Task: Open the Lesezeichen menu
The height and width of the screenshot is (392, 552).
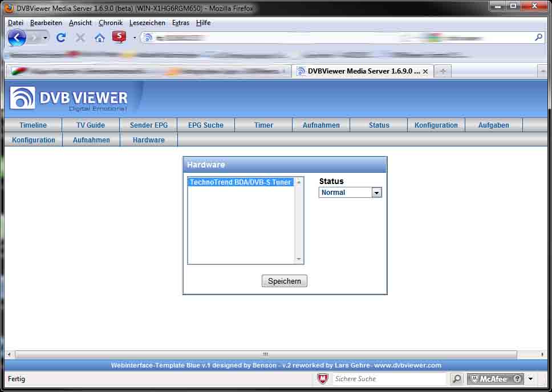Action: (147, 23)
